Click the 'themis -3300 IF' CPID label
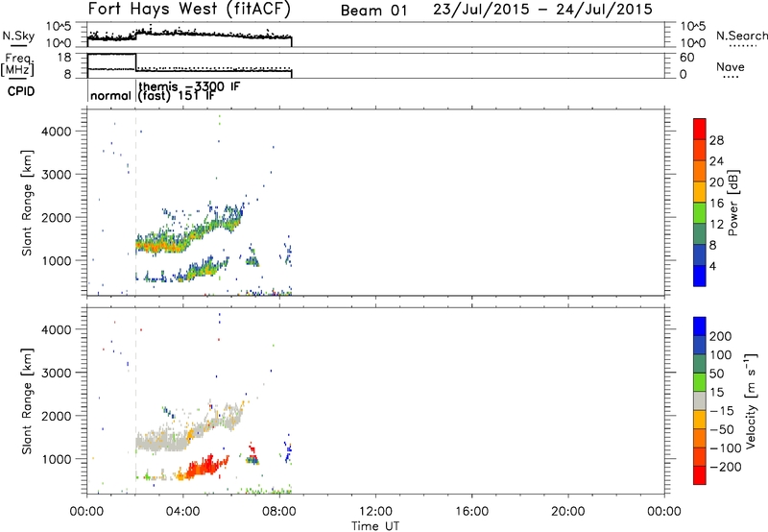Screen dimensions: 768x532 coord(189,87)
